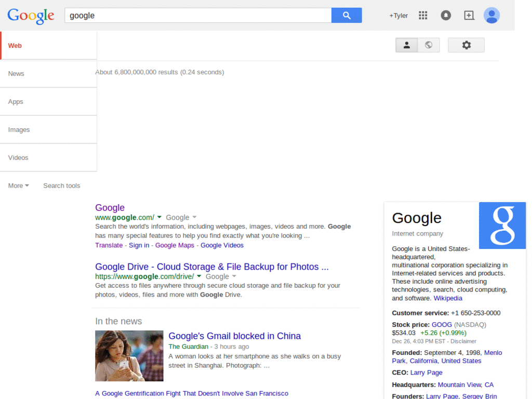The image size is (532, 399).
Task: Show personal results with person toggle
Action: [406, 45]
